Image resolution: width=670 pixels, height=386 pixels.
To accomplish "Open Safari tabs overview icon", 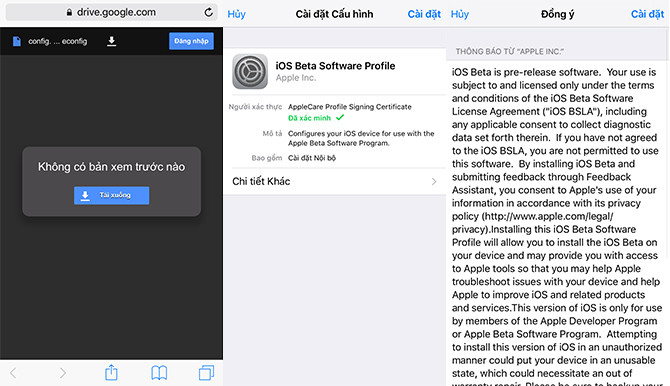I will click(206, 373).
